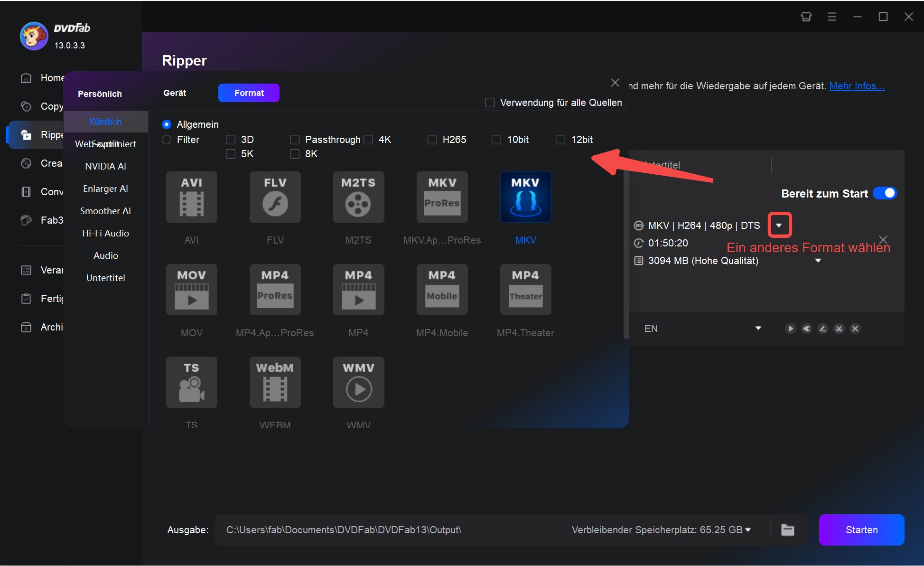The width and height of the screenshot is (924, 566).
Task: Remove the task with the X
Action: [883, 240]
